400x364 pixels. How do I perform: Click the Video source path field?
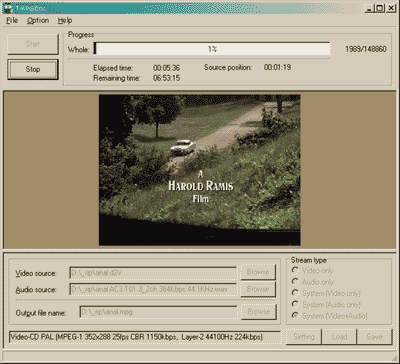(x=153, y=273)
